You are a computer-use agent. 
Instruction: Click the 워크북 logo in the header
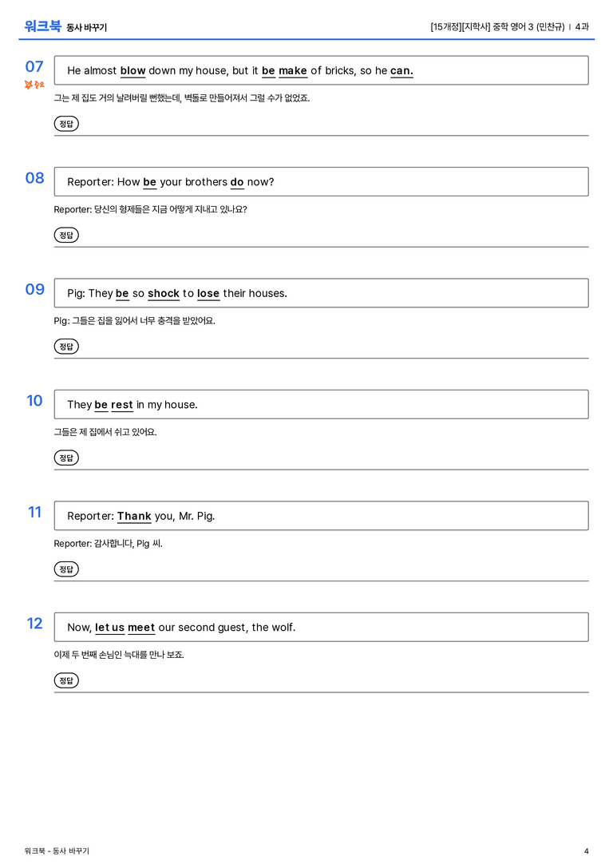tap(42, 26)
